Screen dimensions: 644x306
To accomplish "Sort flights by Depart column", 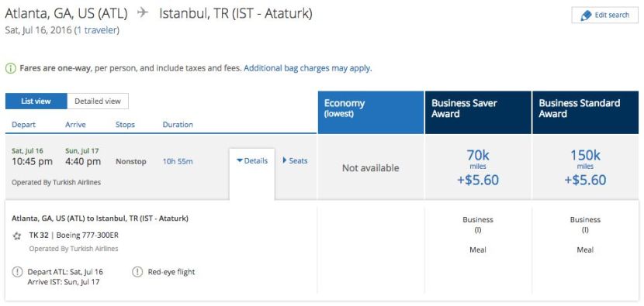I will [23, 124].
